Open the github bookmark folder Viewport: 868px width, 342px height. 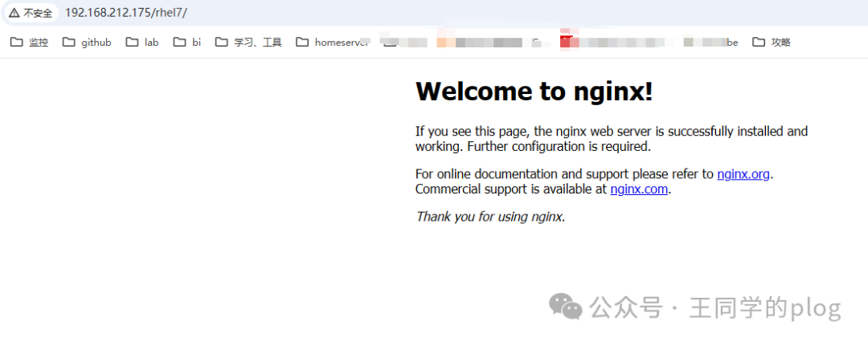87,42
